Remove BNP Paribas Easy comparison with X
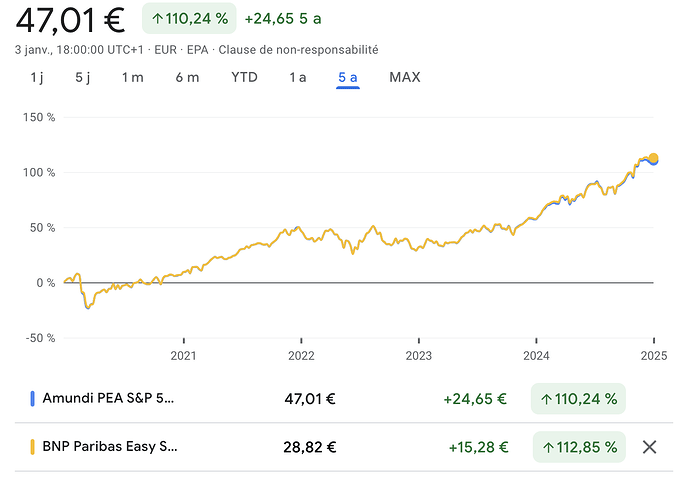This screenshot has height=479, width=690. [650, 447]
